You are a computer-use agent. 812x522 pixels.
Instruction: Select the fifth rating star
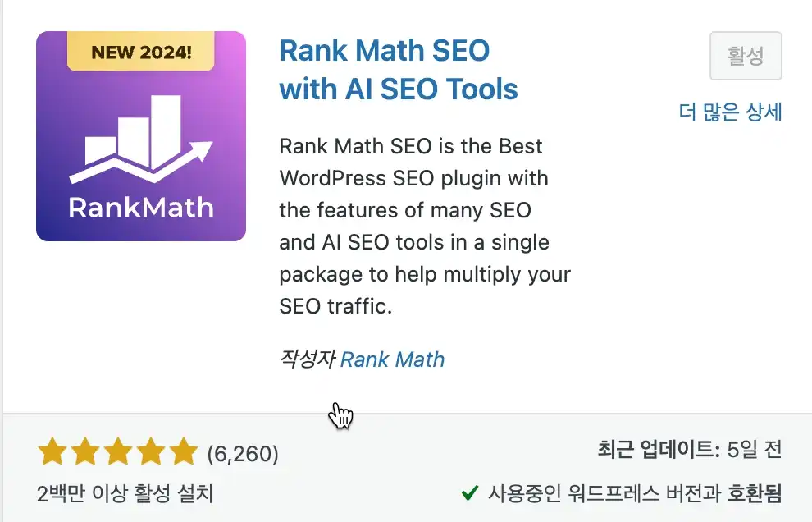184,452
